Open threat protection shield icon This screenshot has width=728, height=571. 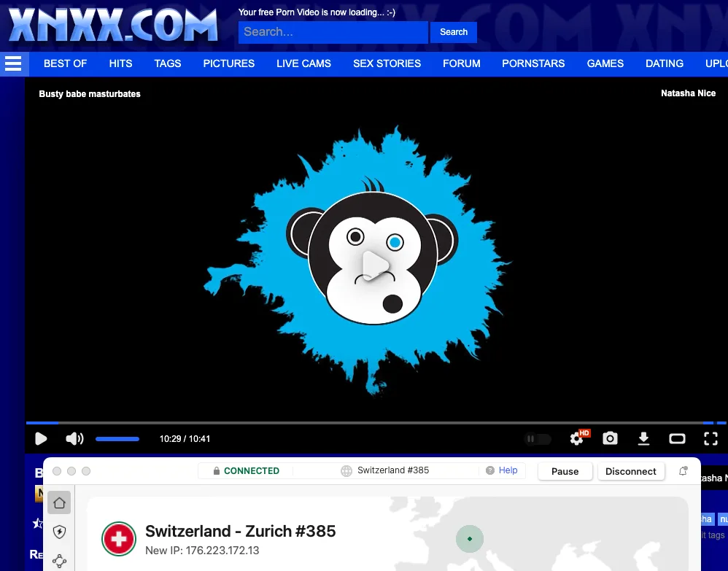[59, 532]
